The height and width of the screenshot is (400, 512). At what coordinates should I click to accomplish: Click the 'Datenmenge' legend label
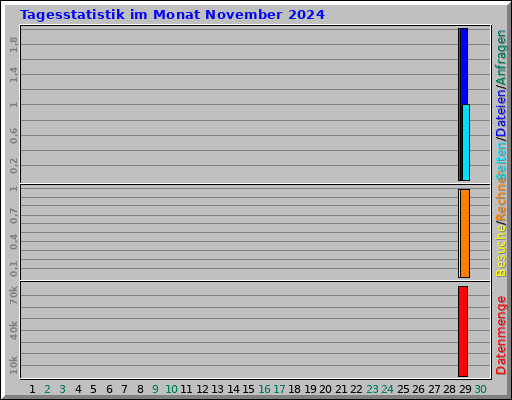pos(501,335)
